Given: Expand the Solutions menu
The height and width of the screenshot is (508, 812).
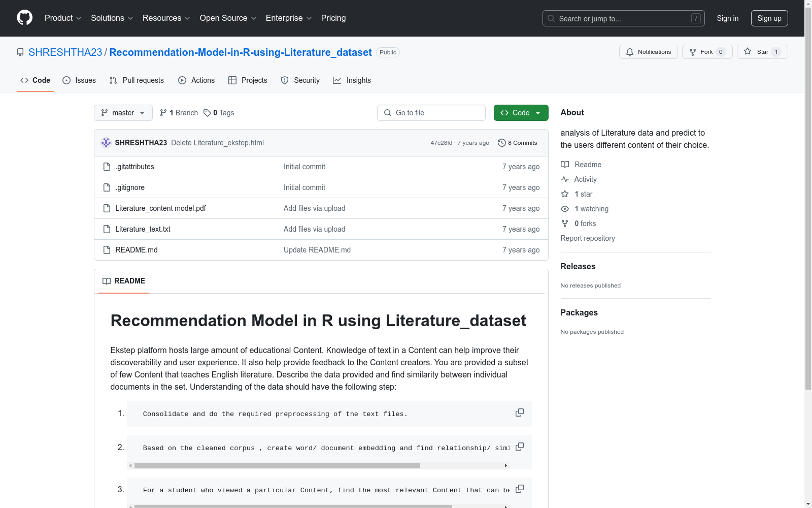Looking at the screenshot, I should (112, 18).
